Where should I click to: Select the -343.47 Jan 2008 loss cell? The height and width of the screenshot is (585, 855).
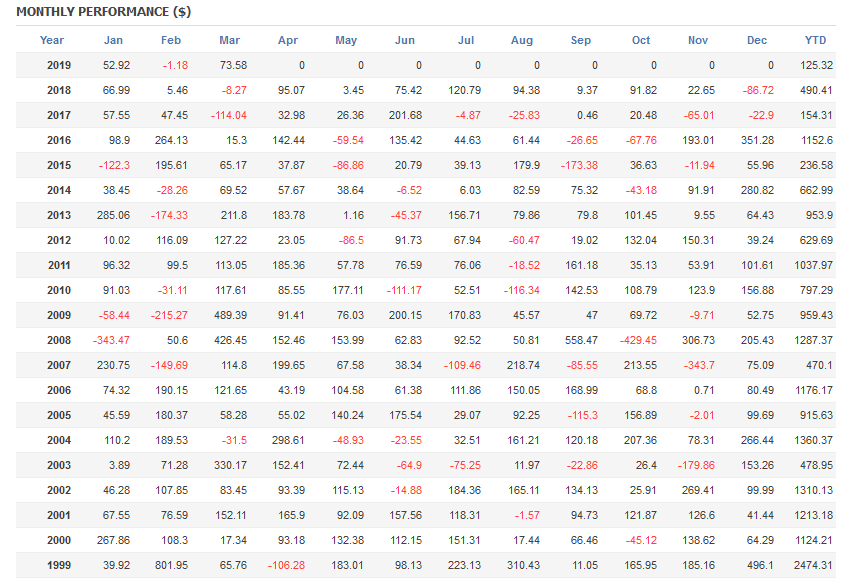112,340
